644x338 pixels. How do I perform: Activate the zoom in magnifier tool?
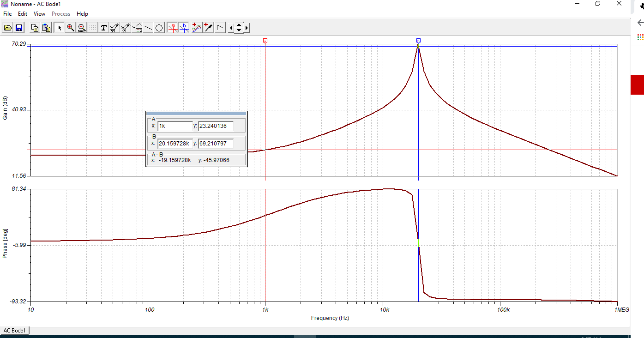pyautogui.click(x=70, y=28)
